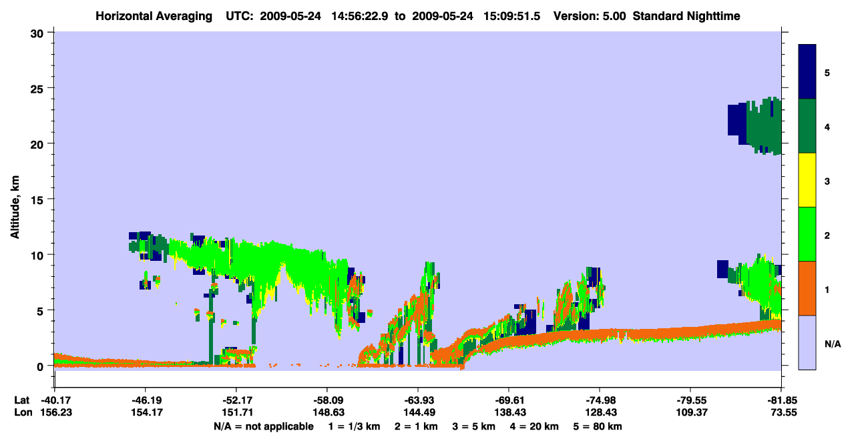The width and height of the screenshot is (868, 445).
Task: Click the bright green colorbar segment labeled 2
Action: (807, 234)
